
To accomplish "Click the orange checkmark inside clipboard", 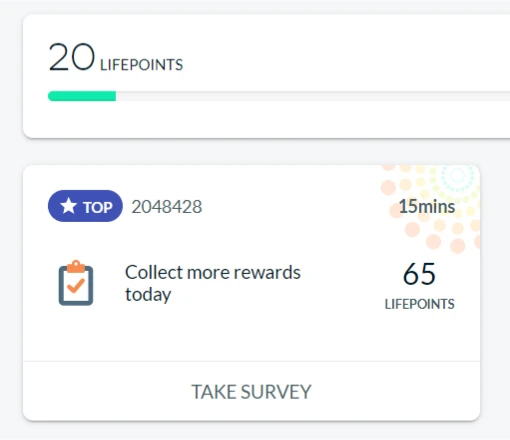I will (76, 286).
